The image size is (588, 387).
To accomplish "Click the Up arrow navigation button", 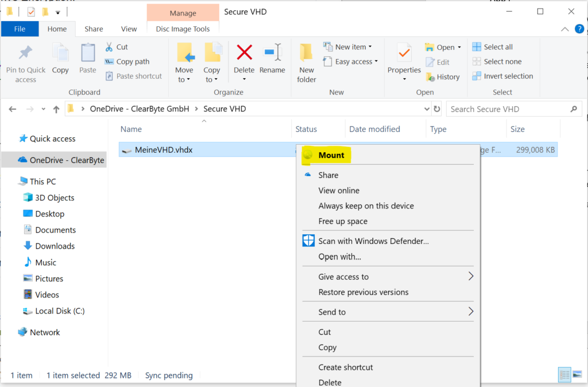I will (x=56, y=109).
